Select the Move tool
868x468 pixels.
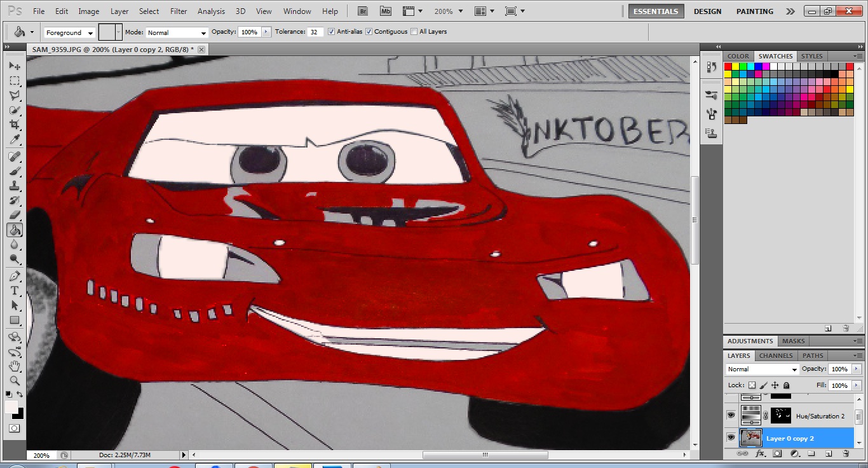(14, 66)
